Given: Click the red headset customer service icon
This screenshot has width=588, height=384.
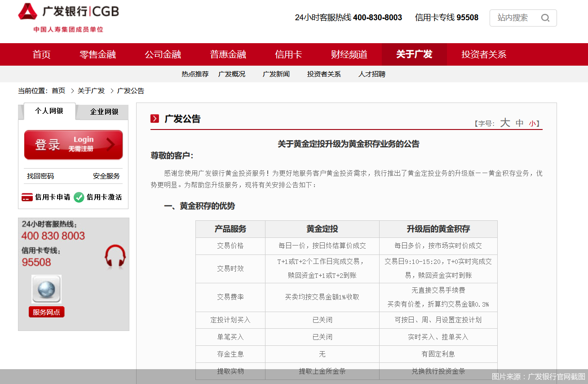Looking at the screenshot, I should pyautogui.click(x=115, y=256).
